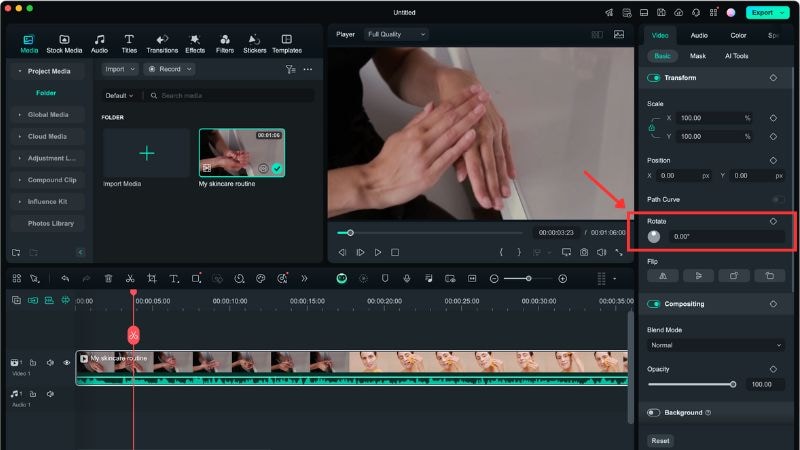Click the Scale X value field
The height and width of the screenshot is (450, 800).
[715, 118]
